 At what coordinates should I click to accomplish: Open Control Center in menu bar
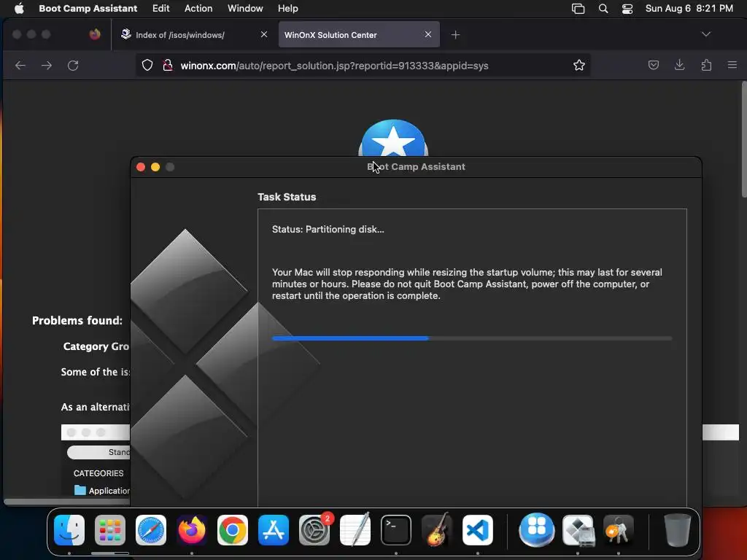click(627, 9)
